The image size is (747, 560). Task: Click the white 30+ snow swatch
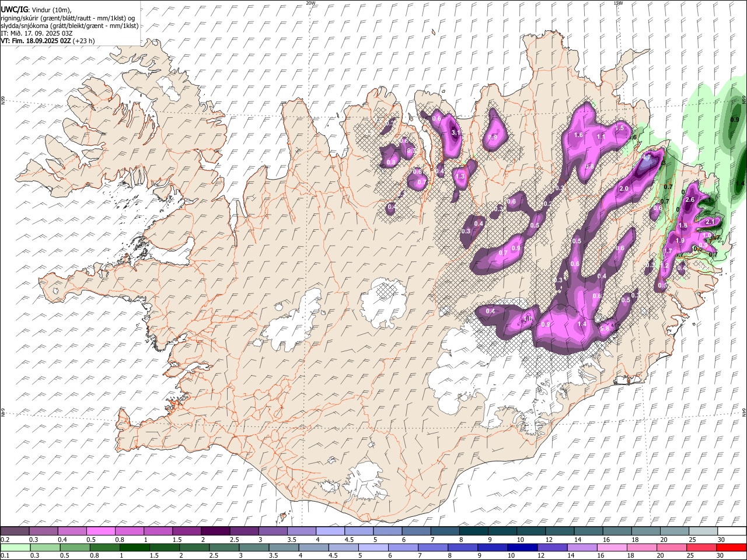tap(732, 531)
